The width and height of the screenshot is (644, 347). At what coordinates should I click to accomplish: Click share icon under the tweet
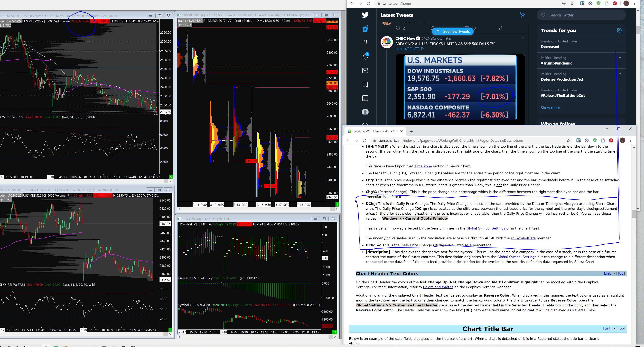[x=501, y=28]
